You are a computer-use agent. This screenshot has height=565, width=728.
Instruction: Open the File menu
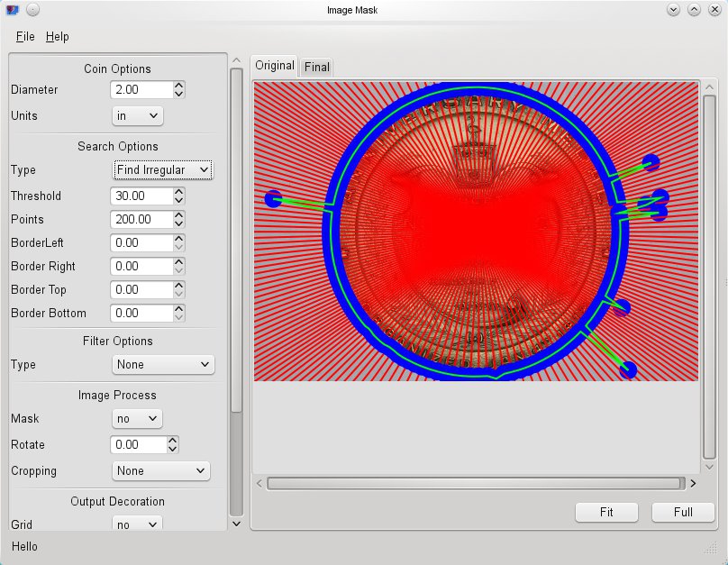pos(25,36)
